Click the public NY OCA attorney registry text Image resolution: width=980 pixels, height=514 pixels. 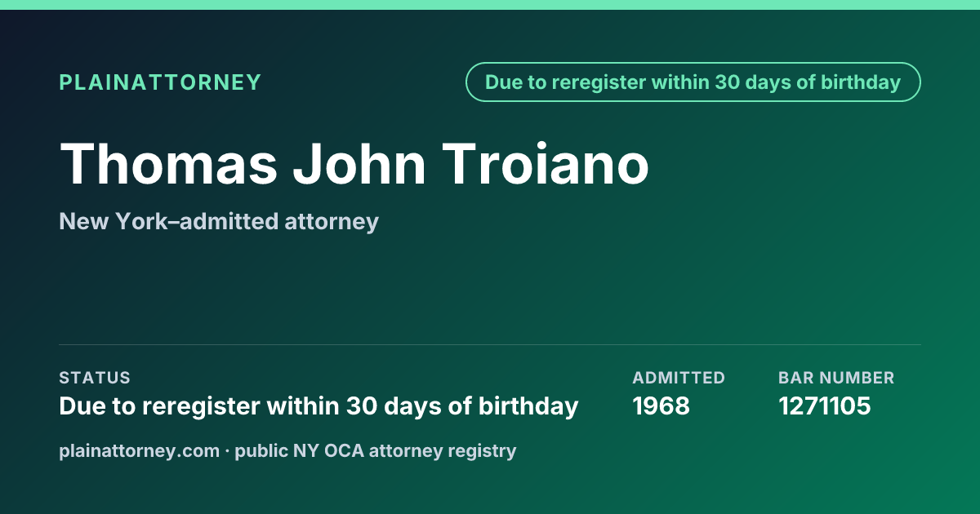point(376,450)
